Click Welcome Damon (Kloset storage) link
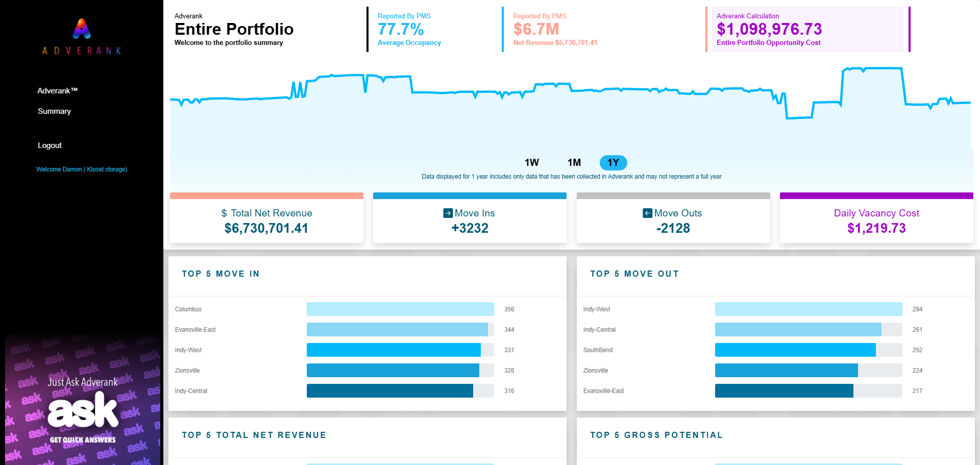Viewport: 980px width, 465px height. coord(82,169)
